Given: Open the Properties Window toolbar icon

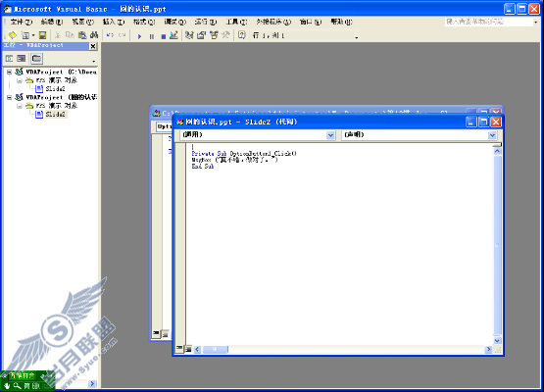Looking at the screenshot, I should coord(201,35).
